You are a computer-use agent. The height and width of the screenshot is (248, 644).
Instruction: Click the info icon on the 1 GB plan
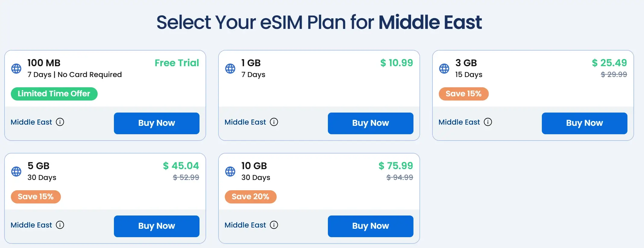click(274, 122)
